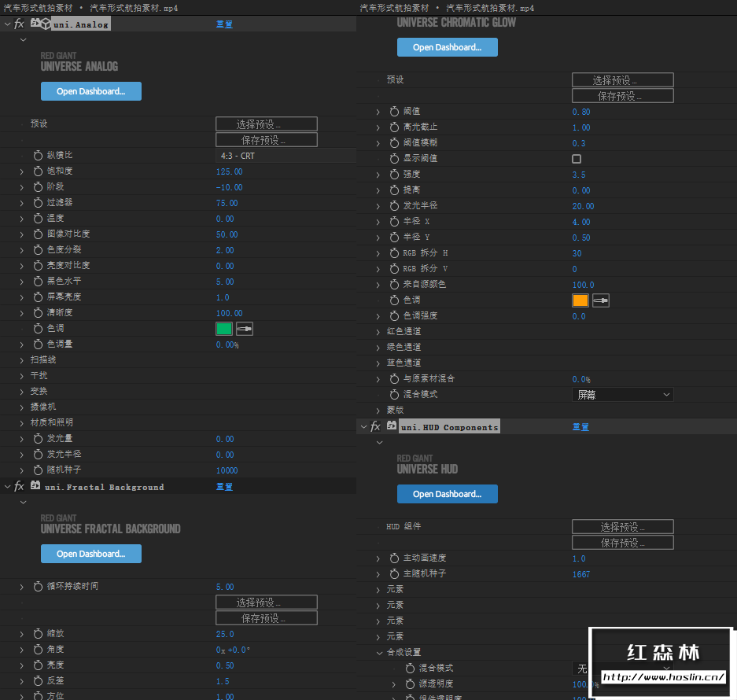This screenshot has width=737, height=700.
Task: Open Dashboard for Universe HUD
Action: tap(448, 494)
